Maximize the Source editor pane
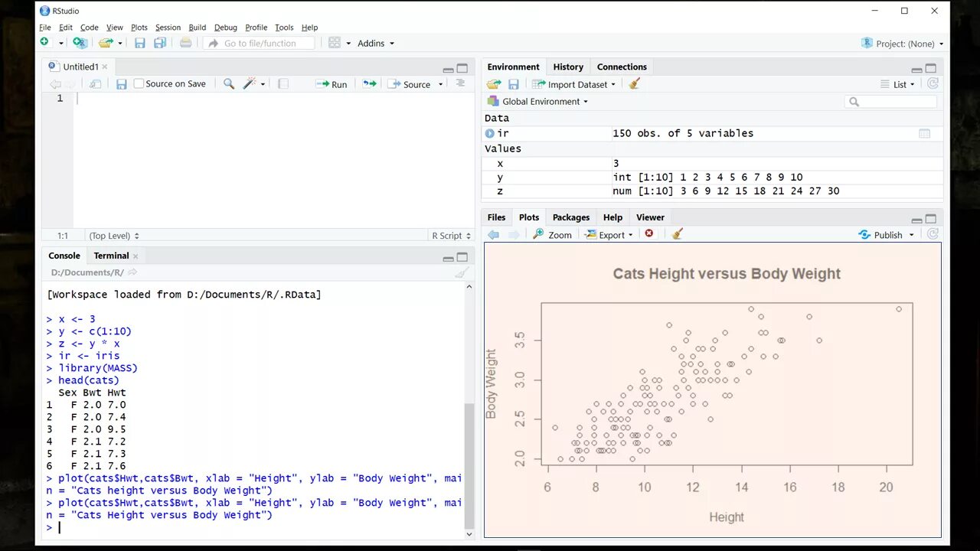The height and width of the screenshot is (551, 980). [x=462, y=68]
